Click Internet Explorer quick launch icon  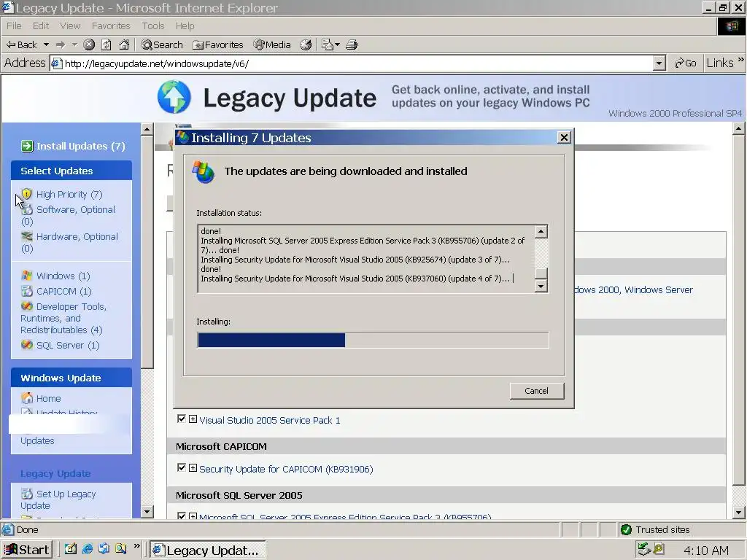88,549
